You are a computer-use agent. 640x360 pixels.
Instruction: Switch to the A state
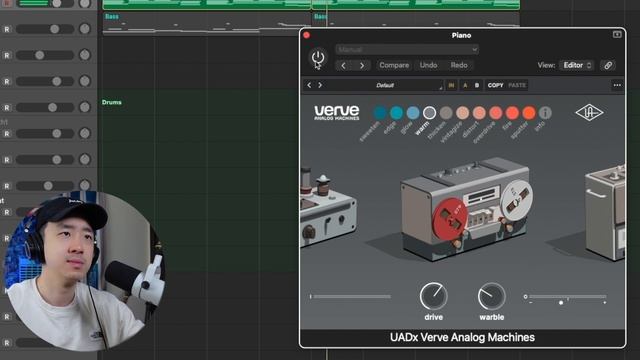(x=465, y=85)
